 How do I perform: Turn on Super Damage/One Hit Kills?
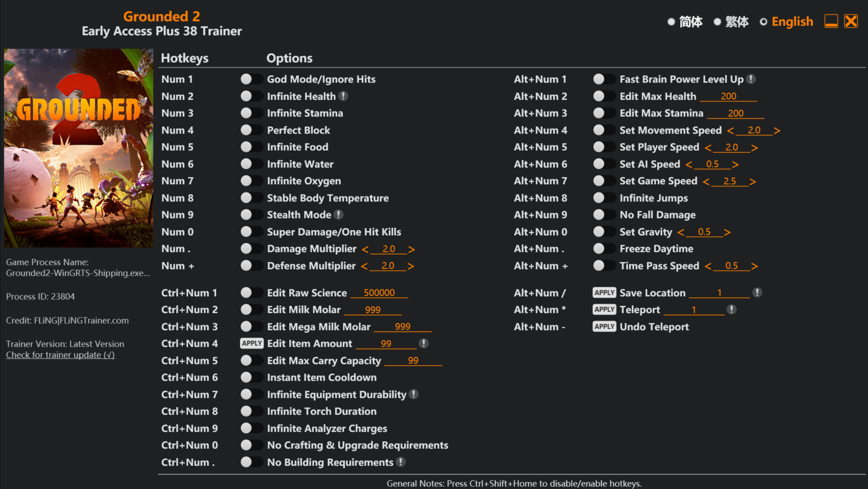click(x=252, y=232)
